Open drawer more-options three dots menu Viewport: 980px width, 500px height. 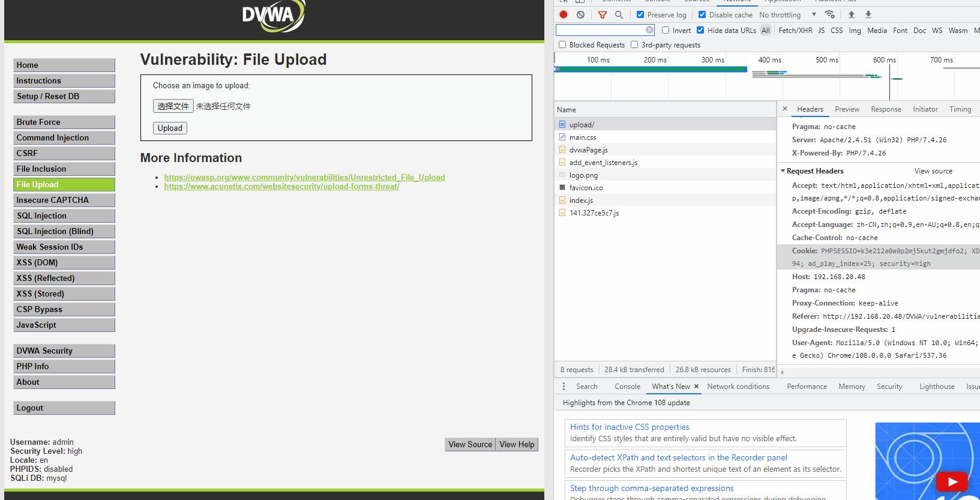pyautogui.click(x=564, y=387)
